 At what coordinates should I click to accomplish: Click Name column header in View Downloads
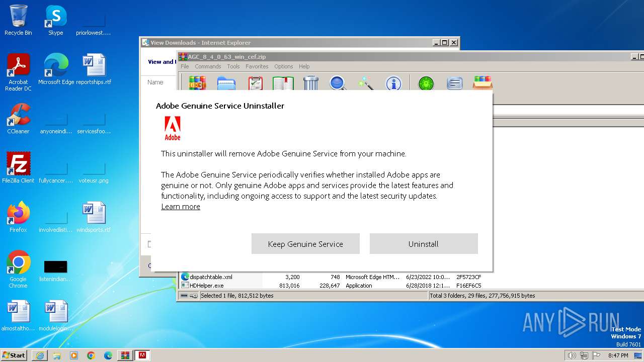(x=155, y=82)
